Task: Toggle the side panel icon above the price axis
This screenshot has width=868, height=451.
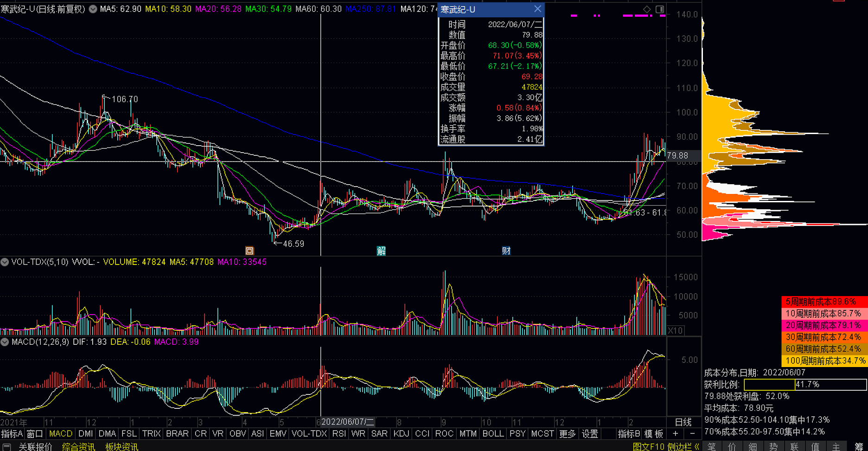Action: coord(660,9)
